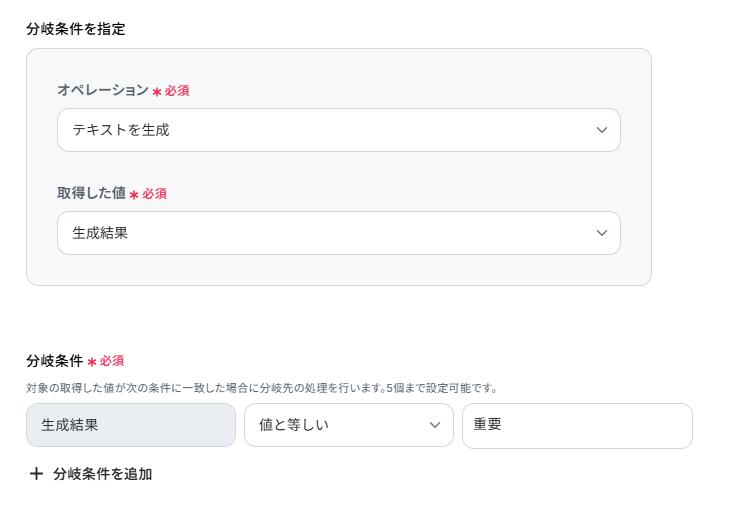Click the 分岐条件 section label
Image resolution: width=745 pixels, height=506 pixels.
tap(54, 360)
